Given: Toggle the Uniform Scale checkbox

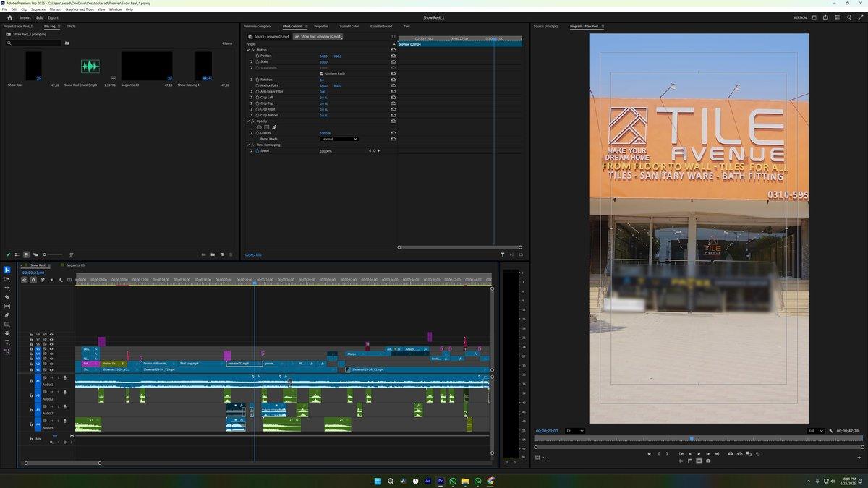Looking at the screenshot, I should click(x=322, y=74).
